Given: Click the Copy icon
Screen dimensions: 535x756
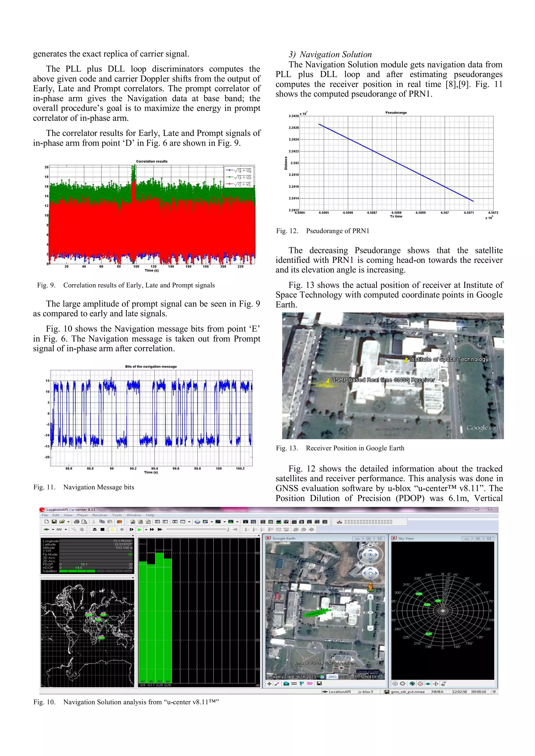Looking at the screenshot, I should [102, 521].
